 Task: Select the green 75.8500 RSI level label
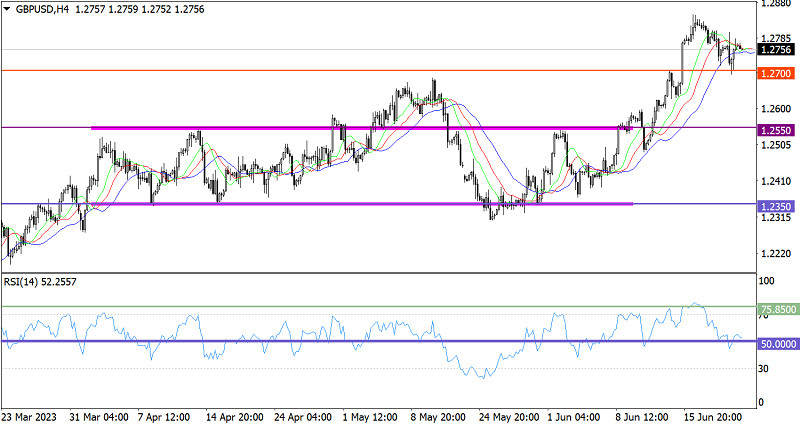click(x=776, y=310)
